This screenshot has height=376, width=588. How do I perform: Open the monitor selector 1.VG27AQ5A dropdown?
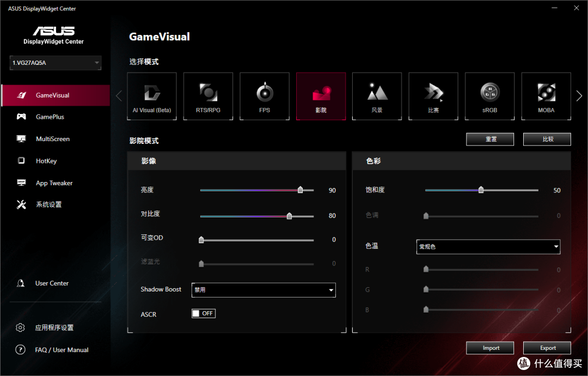tap(56, 63)
